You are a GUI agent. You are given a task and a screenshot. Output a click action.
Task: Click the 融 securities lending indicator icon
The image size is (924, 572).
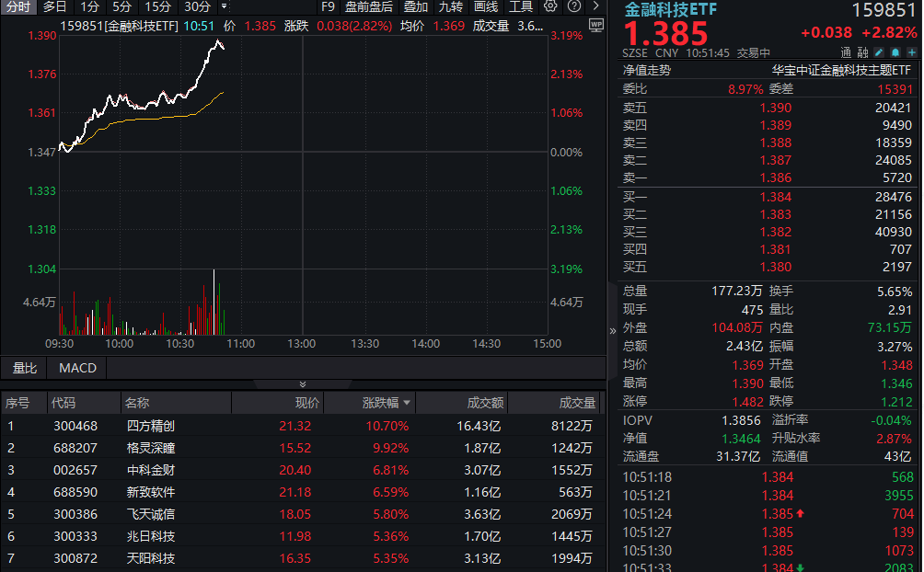862,52
